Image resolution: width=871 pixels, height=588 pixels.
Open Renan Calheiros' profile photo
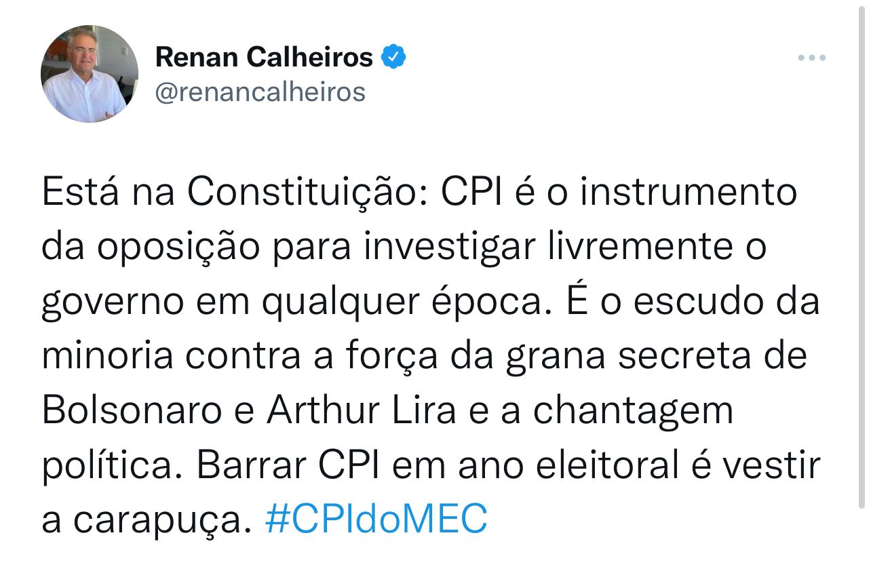point(90,74)
